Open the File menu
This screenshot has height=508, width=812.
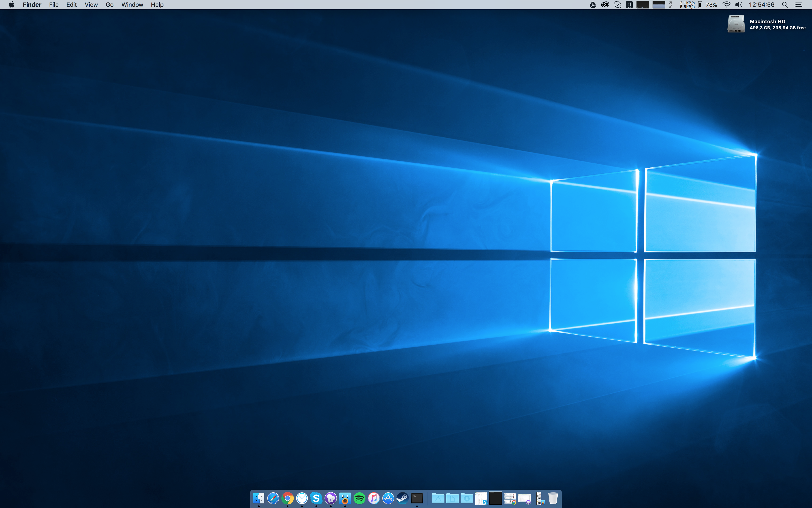(x=54, y=5)
